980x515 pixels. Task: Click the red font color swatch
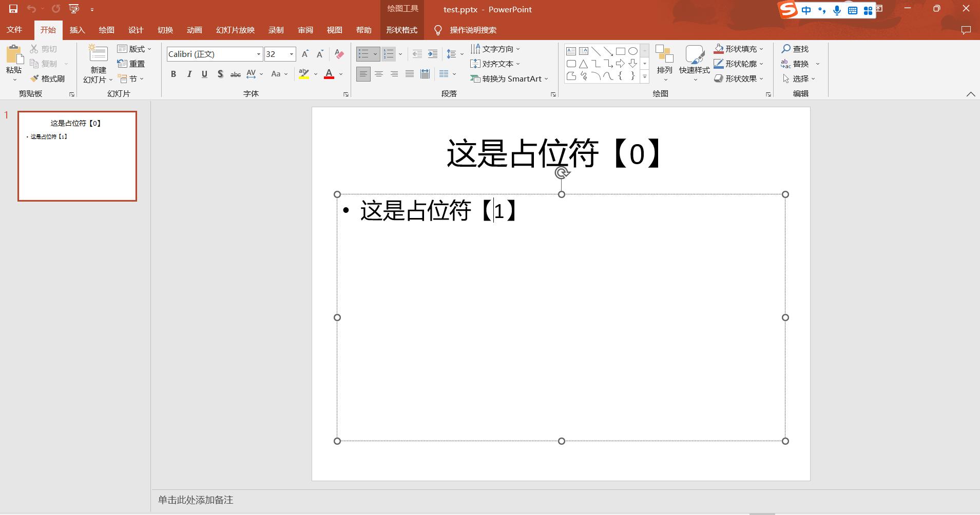[329, 74]
